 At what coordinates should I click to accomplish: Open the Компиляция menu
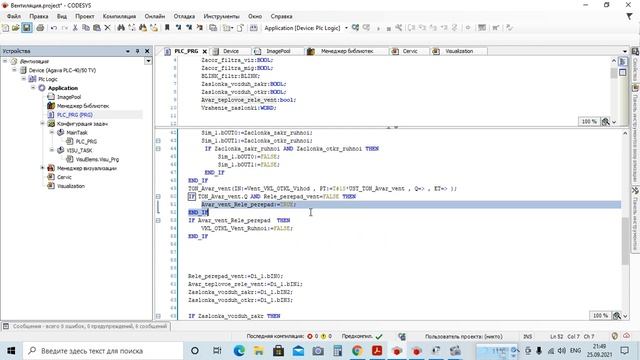[x=119, y=16]
